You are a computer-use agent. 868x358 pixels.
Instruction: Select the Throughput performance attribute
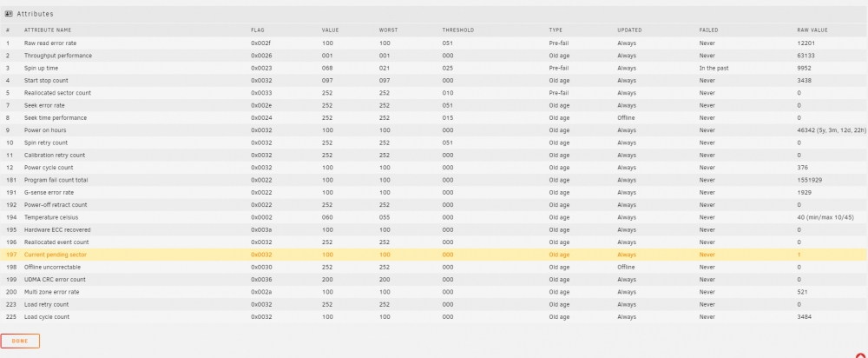click(x=58, y=56)
